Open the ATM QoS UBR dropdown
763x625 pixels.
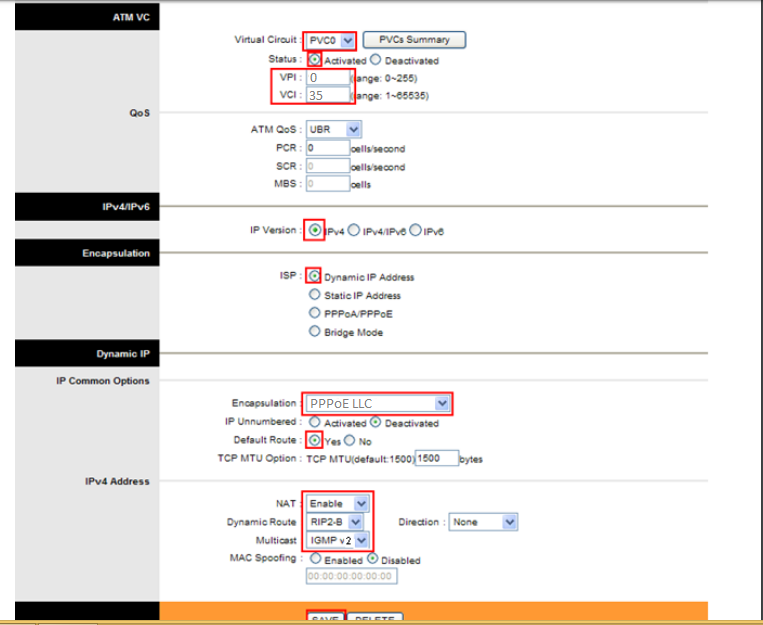coord(333,129)
